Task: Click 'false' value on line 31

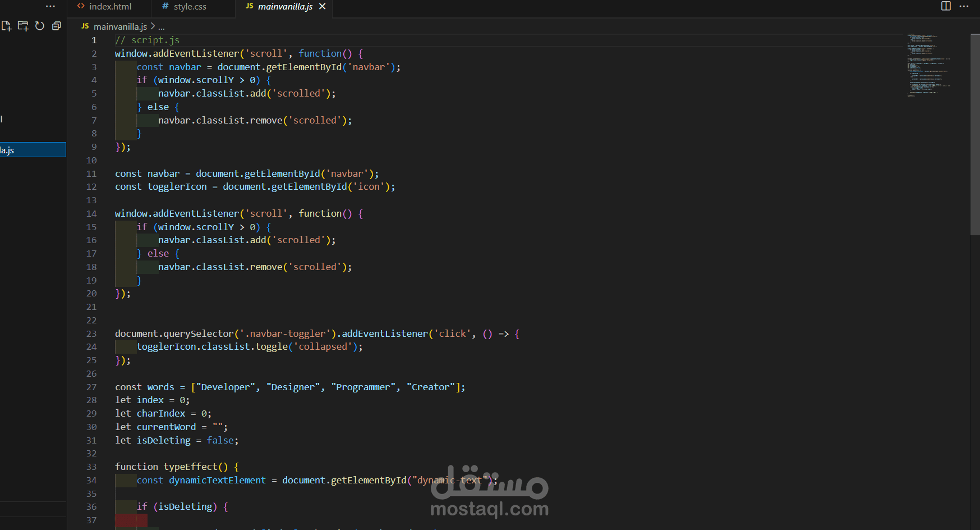Action: coord(220,440)
